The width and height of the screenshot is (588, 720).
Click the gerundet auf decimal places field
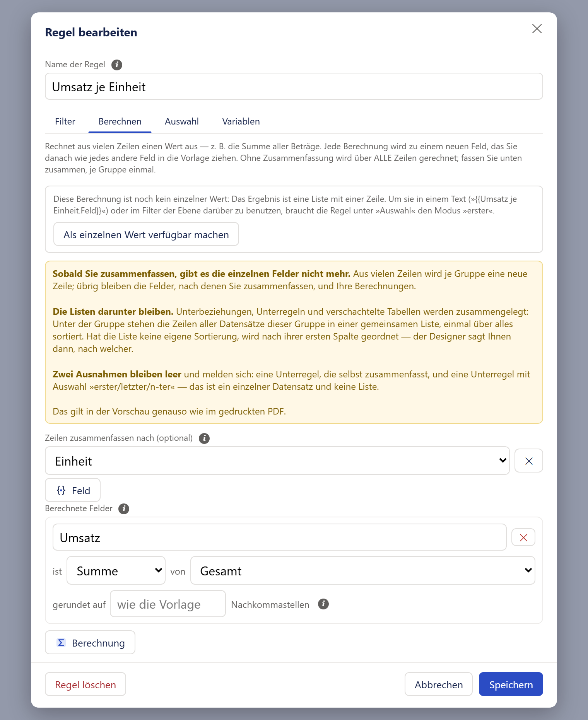pos(168,604)
